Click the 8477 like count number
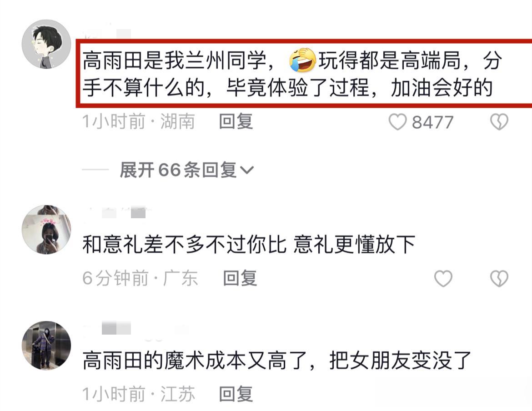 (x=433, y=122)
